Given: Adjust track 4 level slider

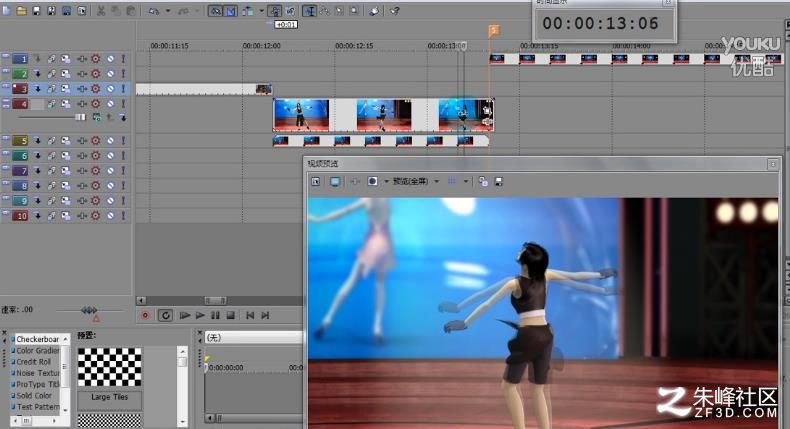Looking at the screenshot, I should click(x=80, y=117).
